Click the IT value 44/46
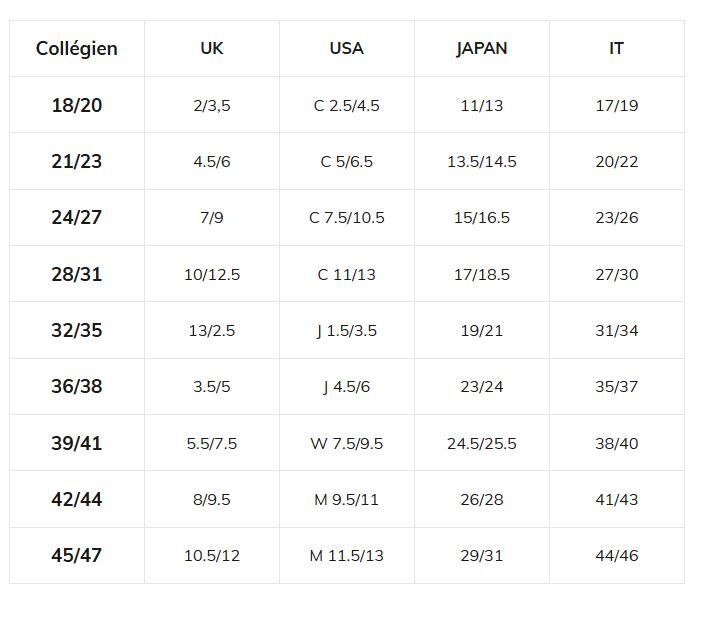Image resolution: width=719 pixels, height=642 pixels. click(616, 555)
